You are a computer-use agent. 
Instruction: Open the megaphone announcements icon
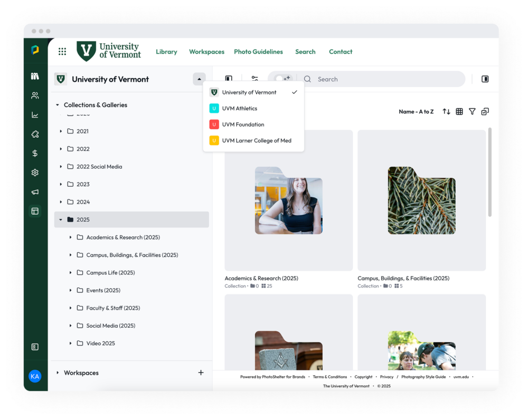click(x=35, y=192)
